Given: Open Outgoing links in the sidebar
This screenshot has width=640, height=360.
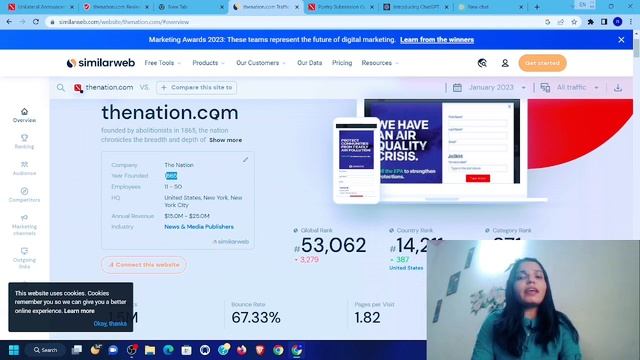Looking at the screenshot, I should pyautogui.click(x=24, y=258).
